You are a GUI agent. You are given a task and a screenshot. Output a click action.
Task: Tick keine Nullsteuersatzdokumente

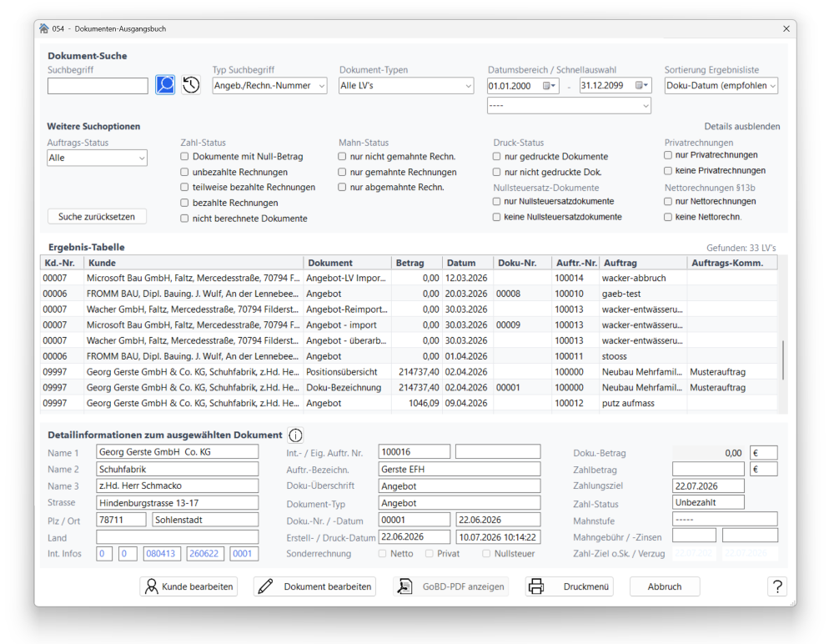(x=496, y=217)
